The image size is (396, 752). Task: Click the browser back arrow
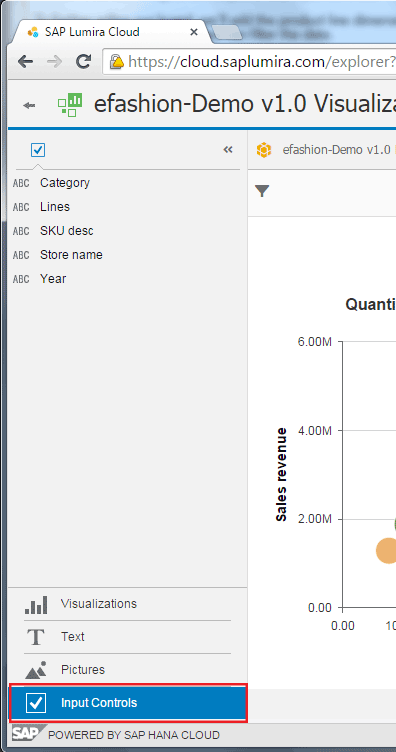tap(25, 61)
